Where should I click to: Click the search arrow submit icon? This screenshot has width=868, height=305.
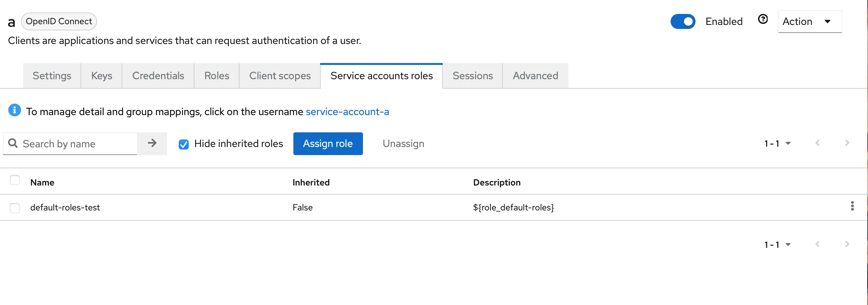[152, 143]
